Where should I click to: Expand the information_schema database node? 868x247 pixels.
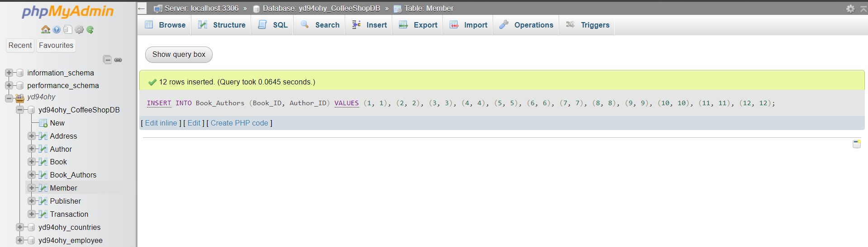9,73
